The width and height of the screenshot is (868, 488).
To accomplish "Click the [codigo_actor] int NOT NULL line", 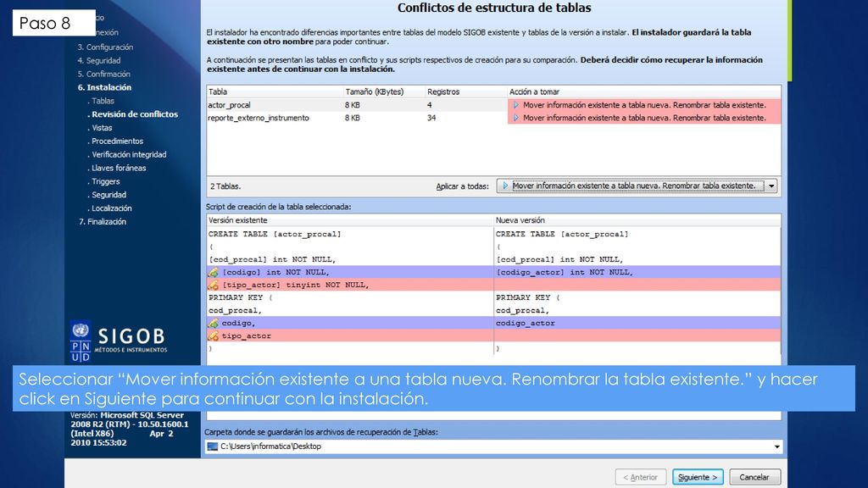I will tap(564, 272).
